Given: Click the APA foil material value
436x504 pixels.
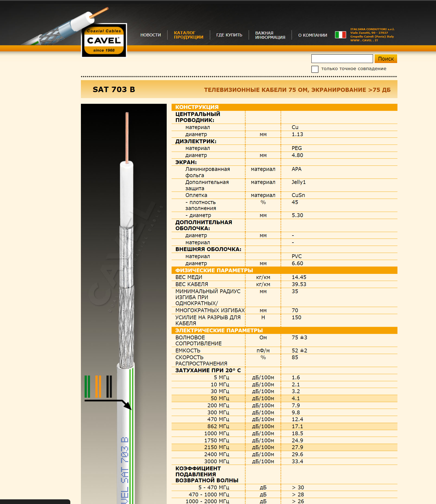Looking at the screenshot, I should 296,169.
